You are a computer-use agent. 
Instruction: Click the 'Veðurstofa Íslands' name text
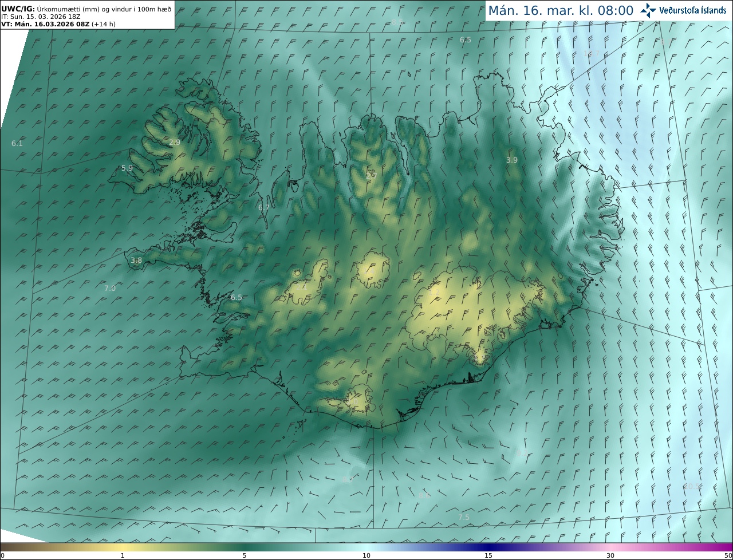tap(692, 10)
